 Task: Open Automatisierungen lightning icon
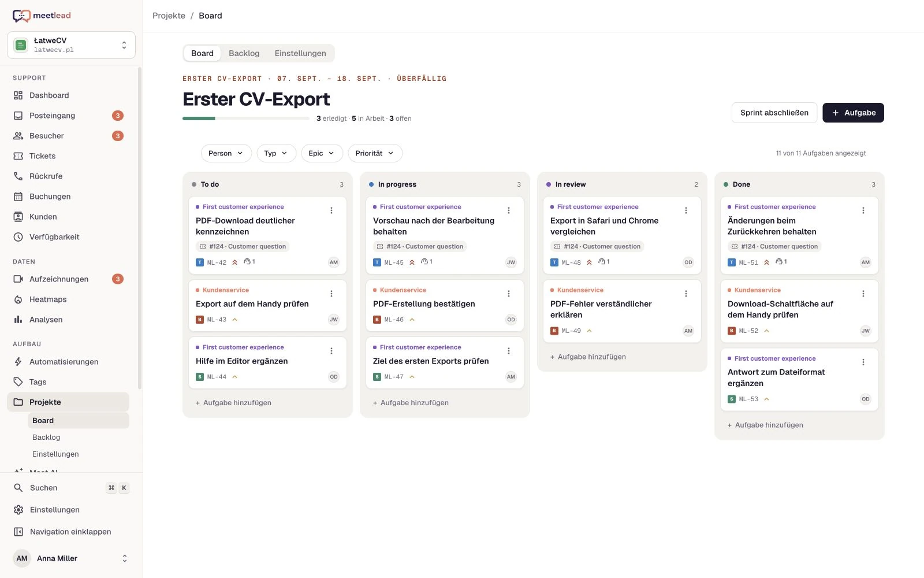point(18,362)
